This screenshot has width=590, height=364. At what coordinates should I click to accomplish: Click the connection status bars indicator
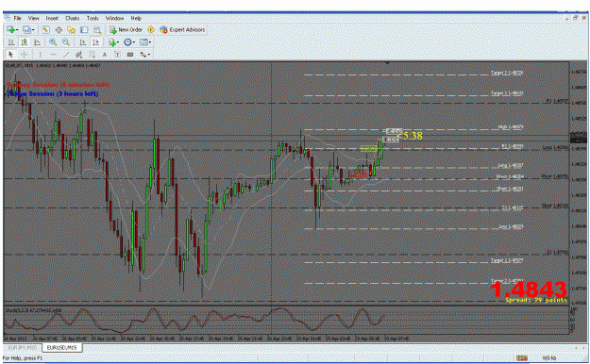tap(522, 358)
